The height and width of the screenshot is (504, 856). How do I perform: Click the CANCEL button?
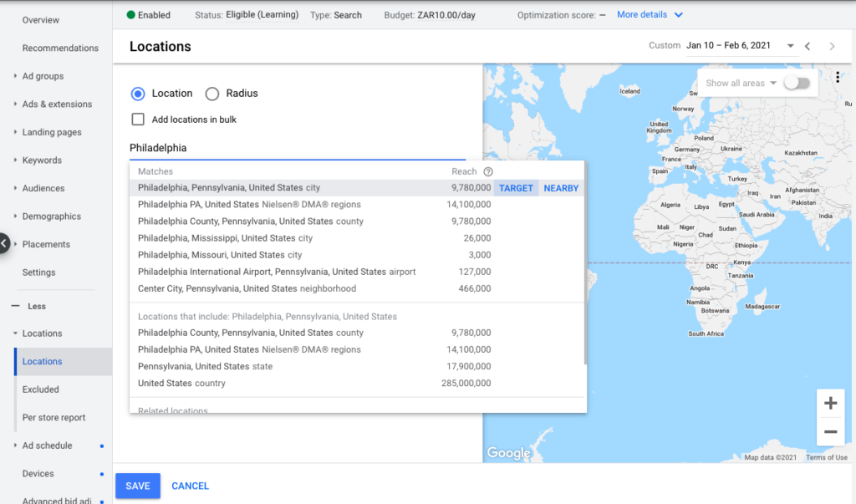pos(190,486)
